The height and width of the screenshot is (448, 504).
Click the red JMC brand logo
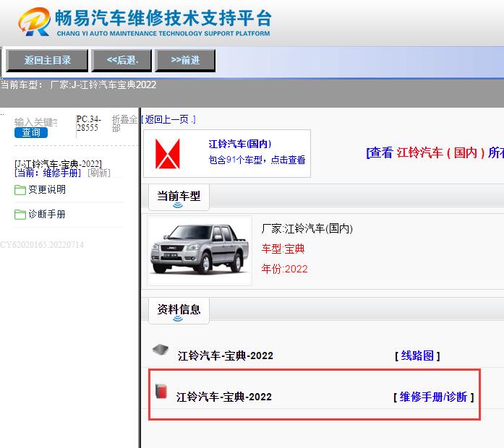pyautogui.click(x=168, y=153)
